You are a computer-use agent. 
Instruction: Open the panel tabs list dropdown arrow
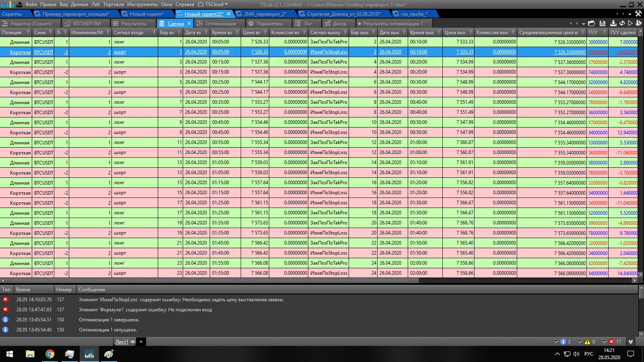point(583,24)
